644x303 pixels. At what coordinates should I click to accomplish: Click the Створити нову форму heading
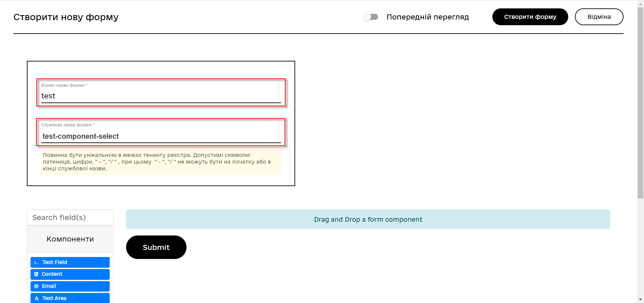[66, 17]
